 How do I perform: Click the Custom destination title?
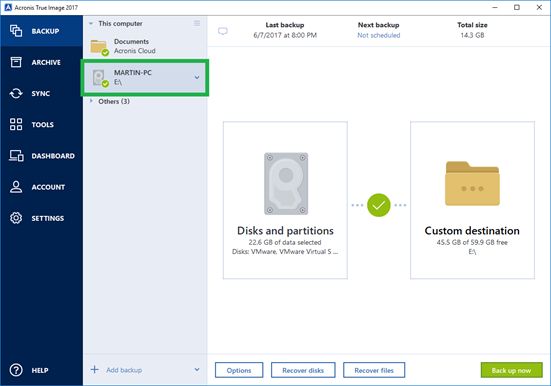coord(472,231)
